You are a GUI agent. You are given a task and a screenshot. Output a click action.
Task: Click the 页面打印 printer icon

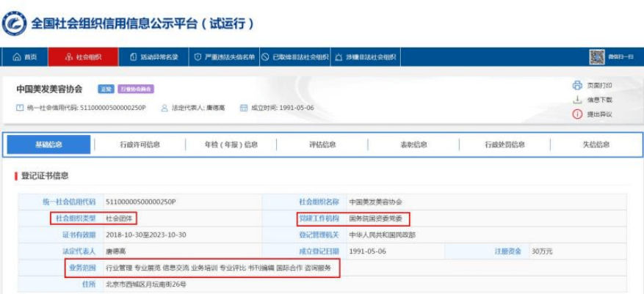(x=577, y=86)
